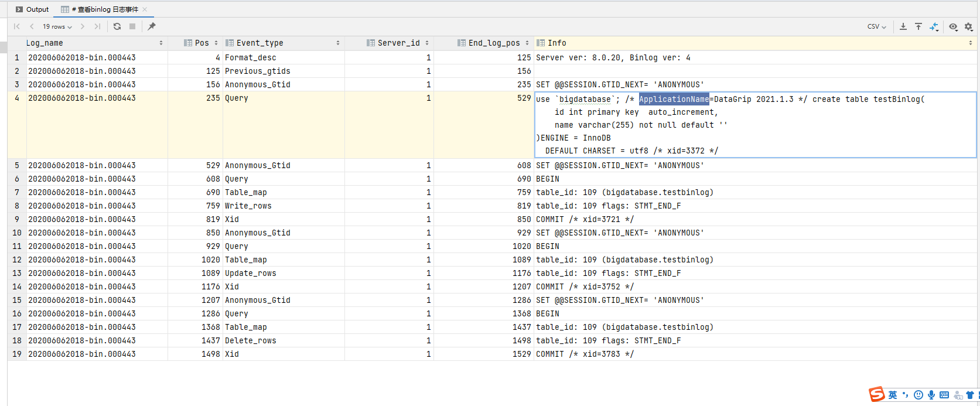The image size is (980, 406).
Task: Click the Stop execution square icon
Action: pos(132,26)
